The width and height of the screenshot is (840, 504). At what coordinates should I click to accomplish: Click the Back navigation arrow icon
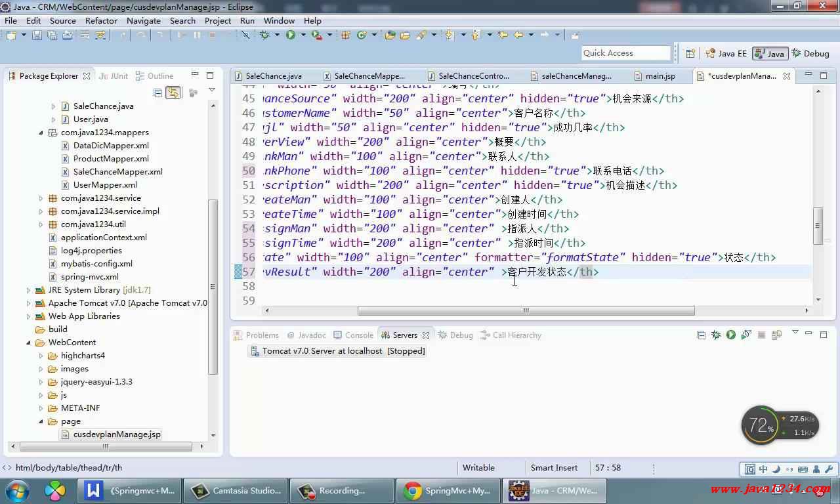pyautogui.click(x=518, y=35)
